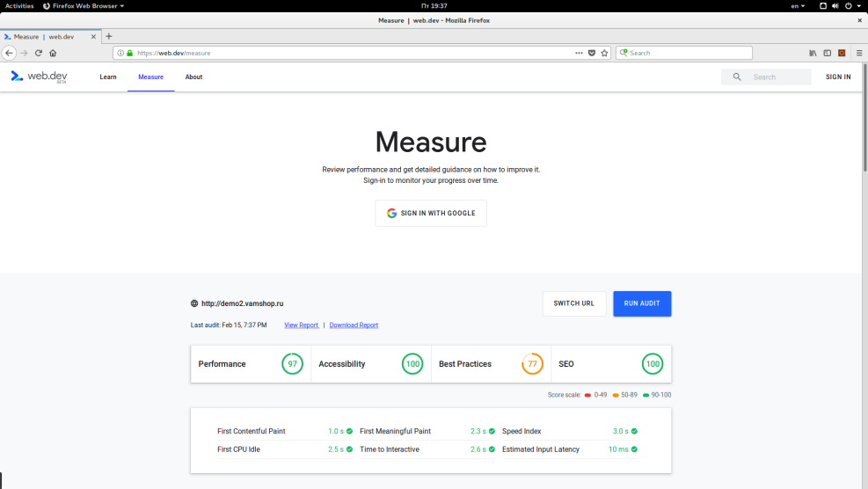Open the About navigation item
Viewport: 868px width, 489px height.
pyautogui.click(x=193, y=77)
